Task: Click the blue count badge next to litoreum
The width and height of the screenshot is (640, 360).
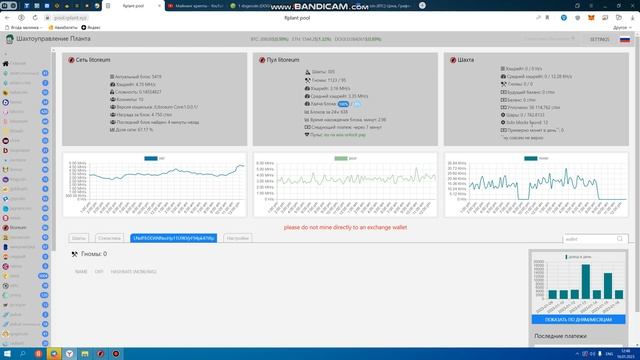Action: (45, 227)
